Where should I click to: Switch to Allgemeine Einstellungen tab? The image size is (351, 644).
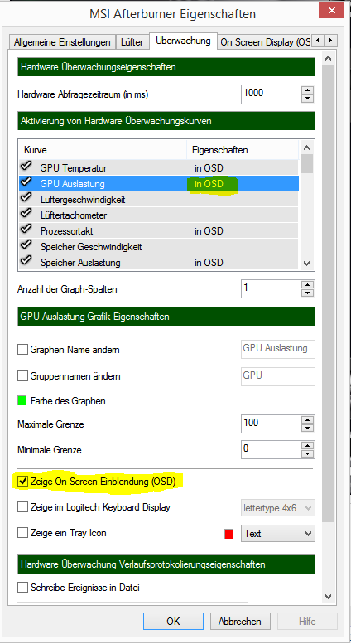(62, 43)
